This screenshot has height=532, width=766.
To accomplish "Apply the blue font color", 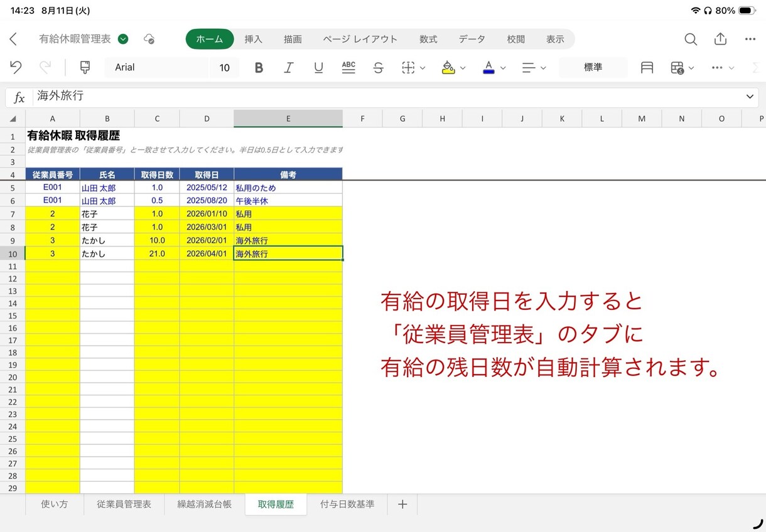I will coord(488,68).
